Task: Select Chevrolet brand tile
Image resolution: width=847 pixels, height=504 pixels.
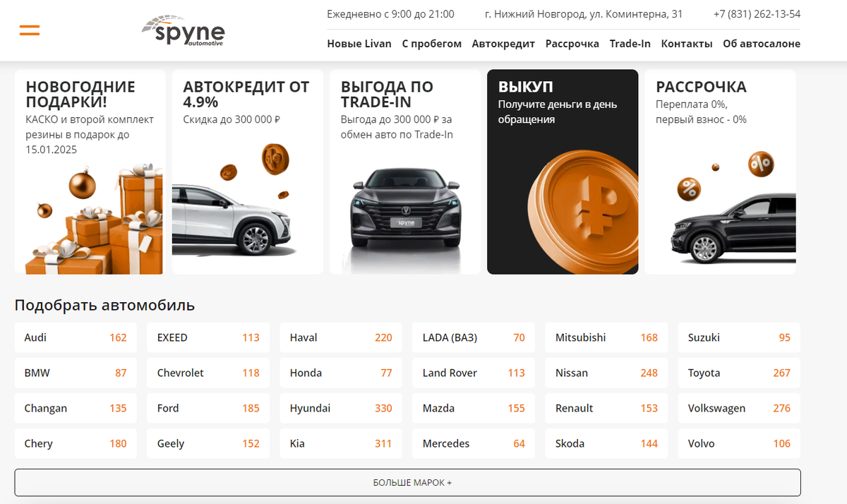Action: coord(208,373)
